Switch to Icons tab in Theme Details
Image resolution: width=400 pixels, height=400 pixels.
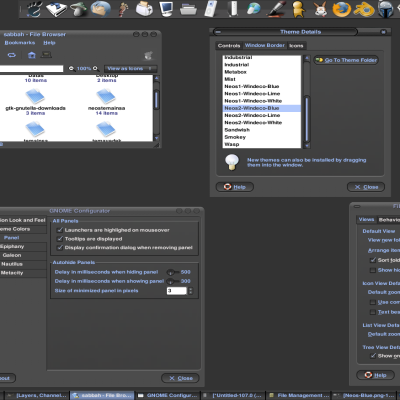point(296,46)
